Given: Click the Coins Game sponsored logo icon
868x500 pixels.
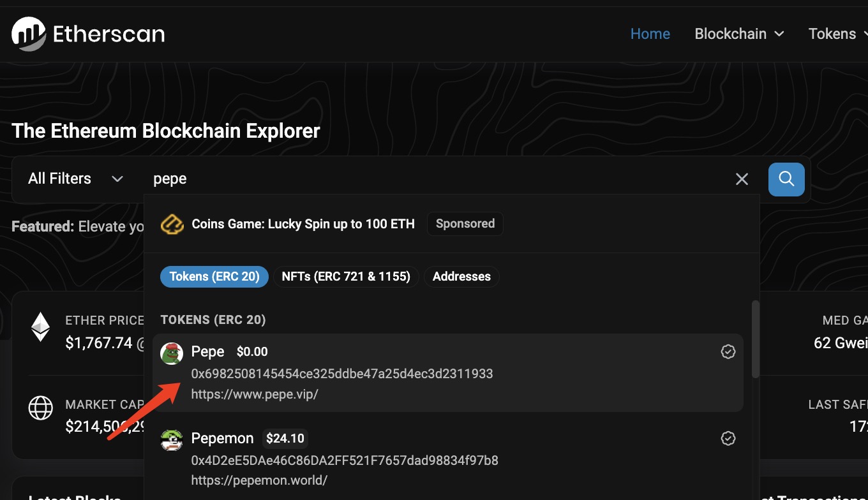Looking at the screenshot, I should tap(172, 224).
